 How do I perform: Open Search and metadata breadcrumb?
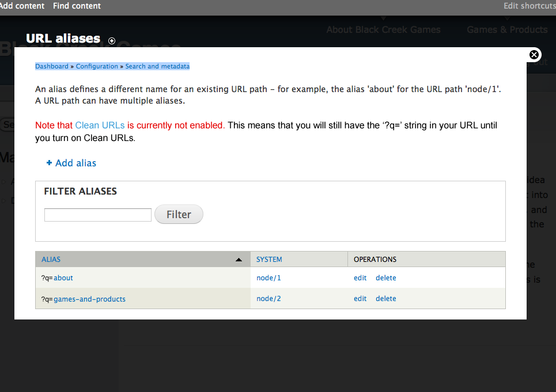(x=157, y=66)
